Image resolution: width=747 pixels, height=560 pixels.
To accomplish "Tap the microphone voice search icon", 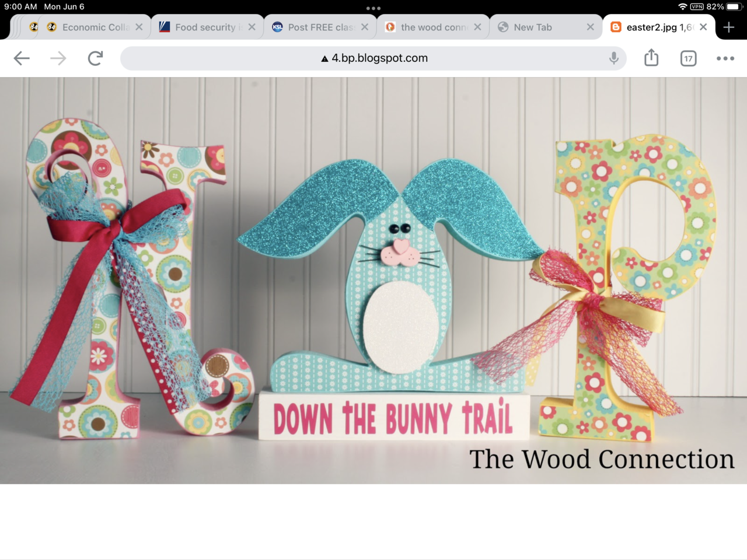I will [613, 58].
